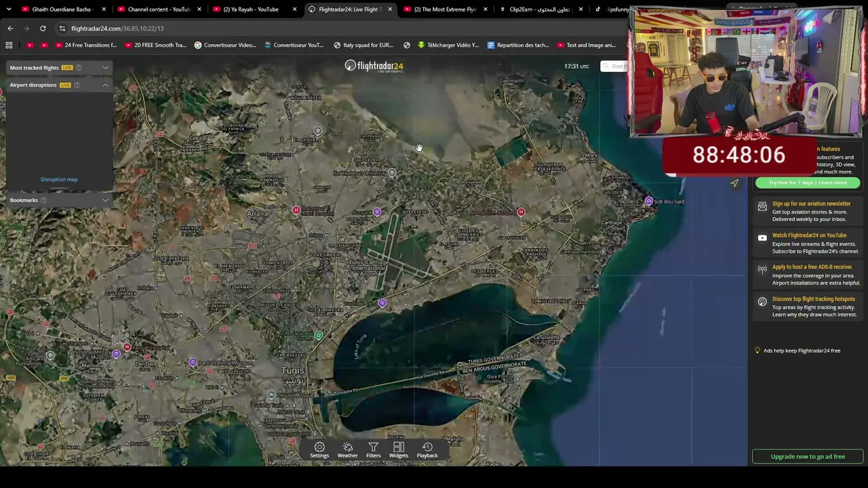Click help icon next to Bookmarks

click(x=43, y=200)
